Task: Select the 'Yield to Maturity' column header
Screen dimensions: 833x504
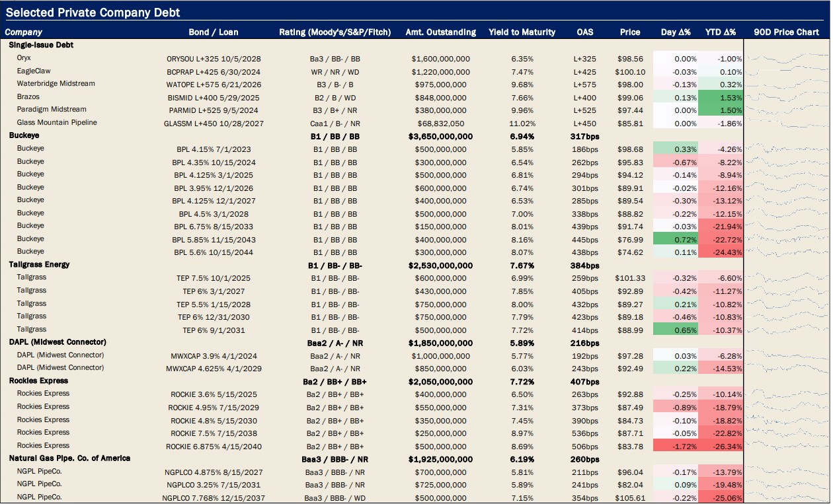Action: click(x=522, y=32)
